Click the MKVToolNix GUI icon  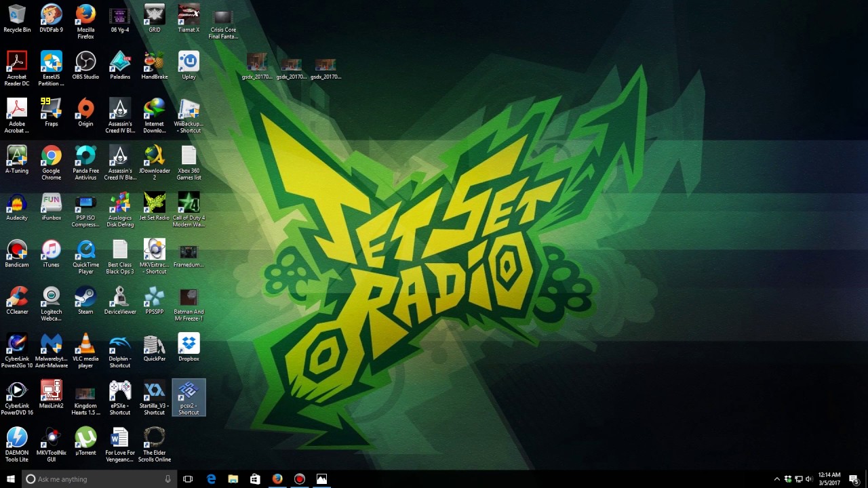[51, 445]
